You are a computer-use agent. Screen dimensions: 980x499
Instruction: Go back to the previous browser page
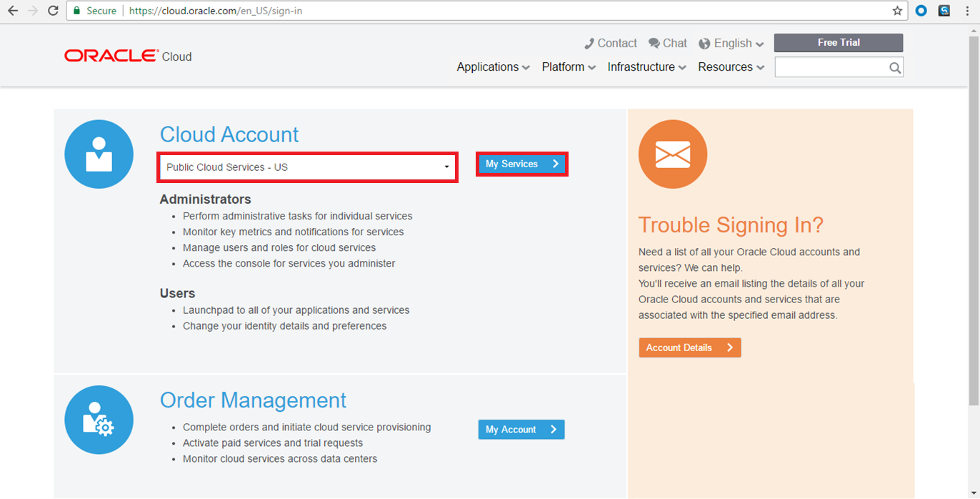click(x=13, y=11)
